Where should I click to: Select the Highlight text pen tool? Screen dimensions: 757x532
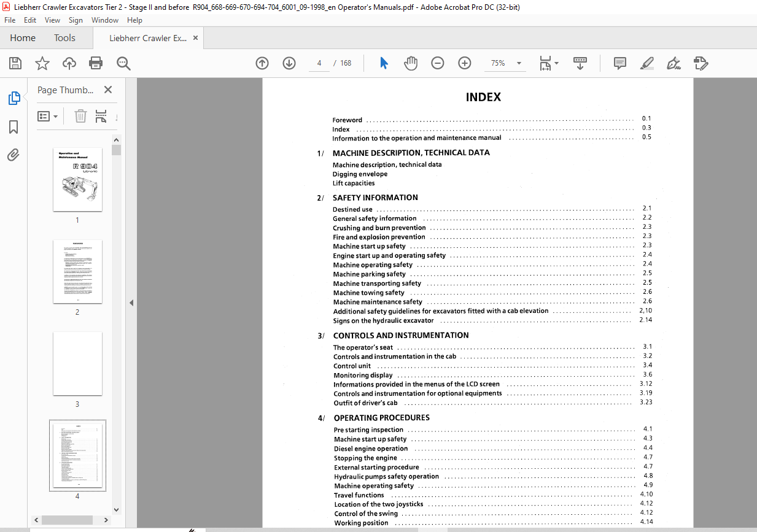pos(647,63)
